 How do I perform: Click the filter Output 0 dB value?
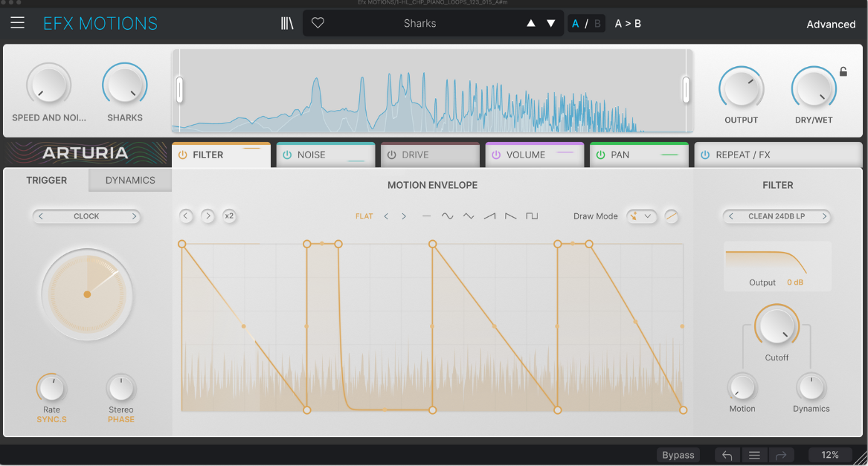pyautogui.click(x=795, y=282)
